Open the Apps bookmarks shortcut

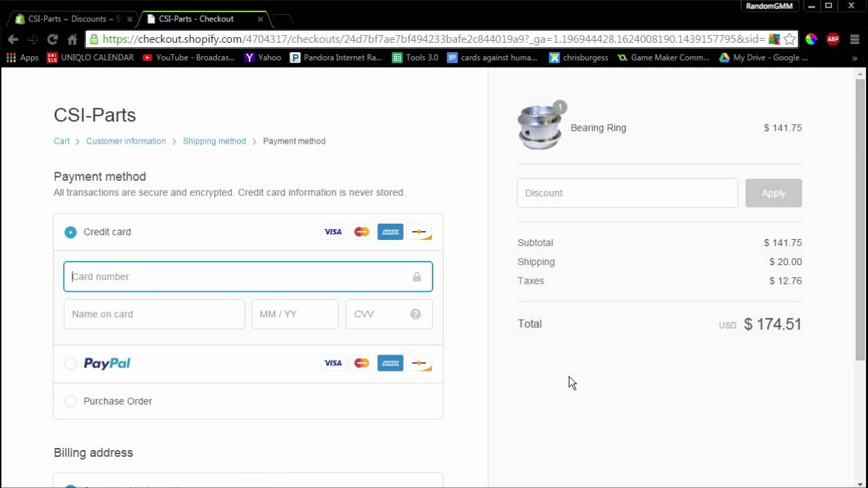pyautogui.click(x=22, y=58)
